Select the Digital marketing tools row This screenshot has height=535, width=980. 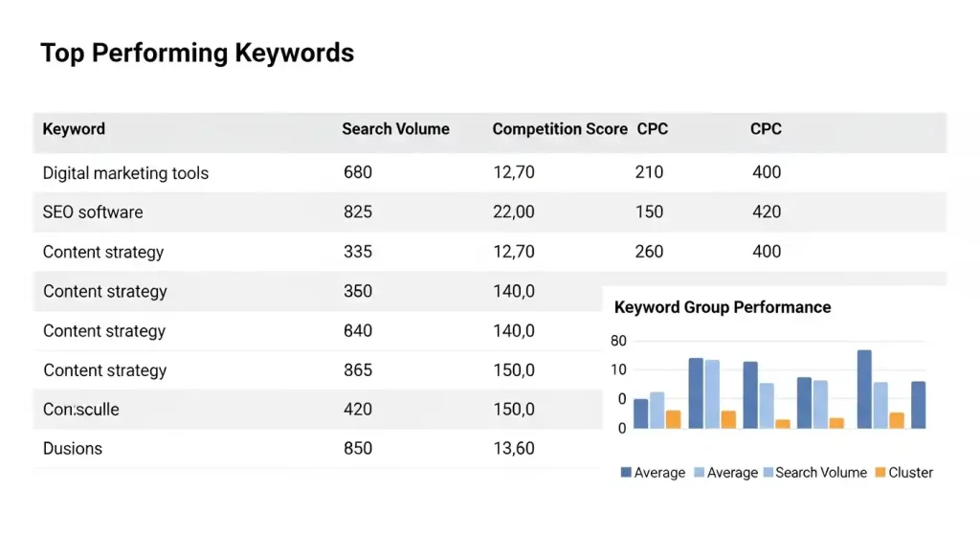click(125, 173)
